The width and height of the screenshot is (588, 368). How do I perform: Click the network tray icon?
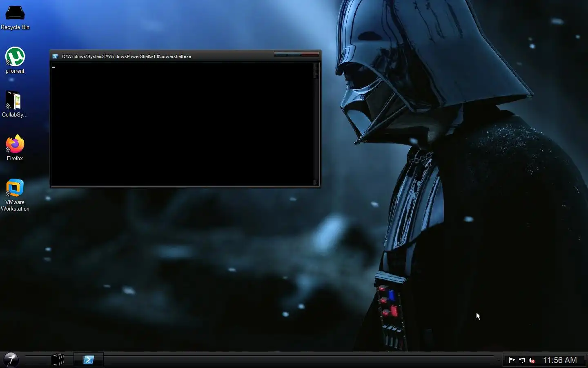[x=522, y=360]
